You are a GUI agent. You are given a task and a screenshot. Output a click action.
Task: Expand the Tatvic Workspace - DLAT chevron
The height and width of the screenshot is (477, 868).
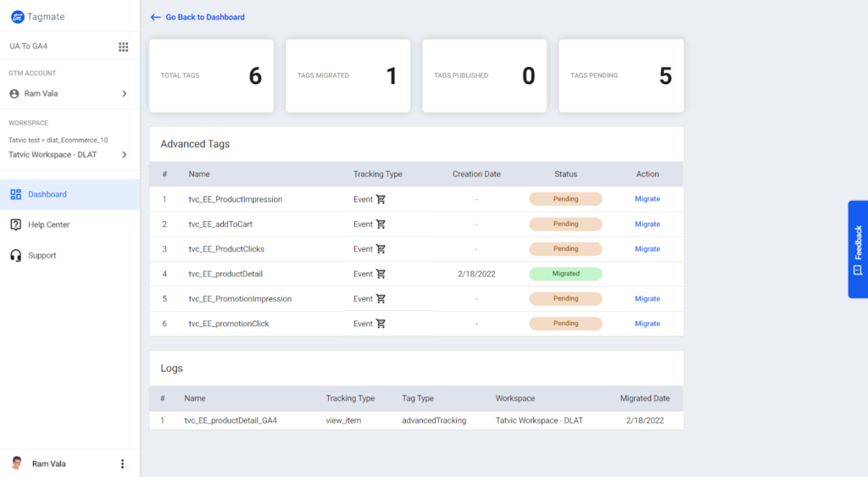click(x=125, y=154)
